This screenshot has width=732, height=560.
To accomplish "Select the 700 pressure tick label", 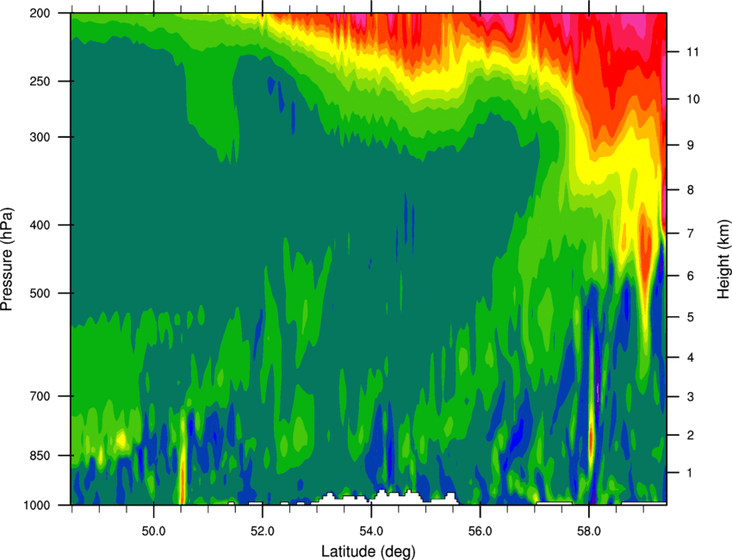I will (x=40, y=396).
